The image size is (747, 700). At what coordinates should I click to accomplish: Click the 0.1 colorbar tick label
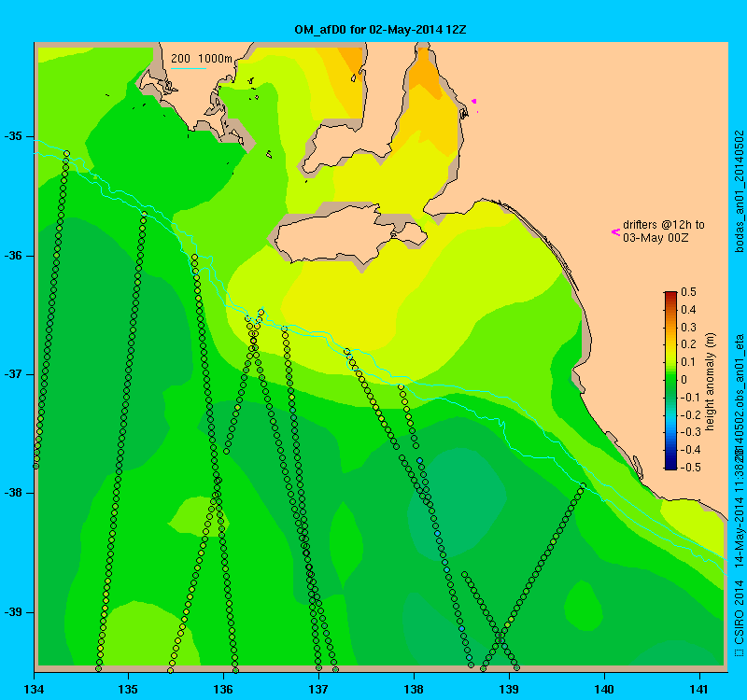point(688,362)
